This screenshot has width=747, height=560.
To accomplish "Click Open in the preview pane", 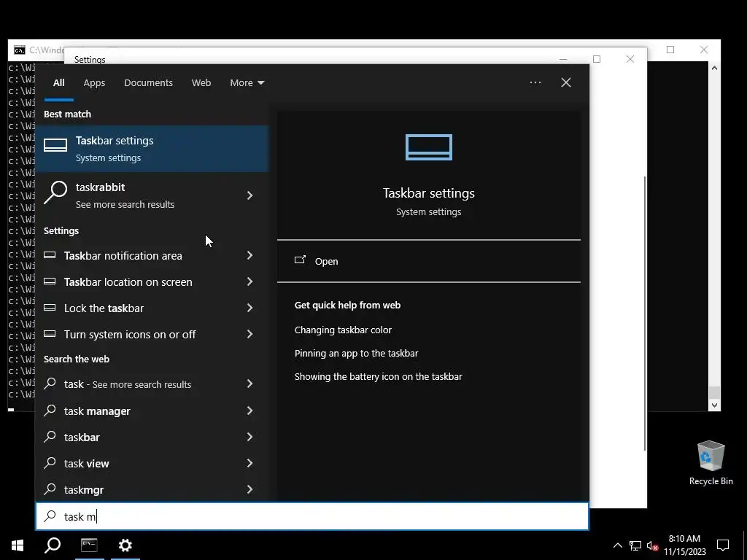I will (428, 261).
